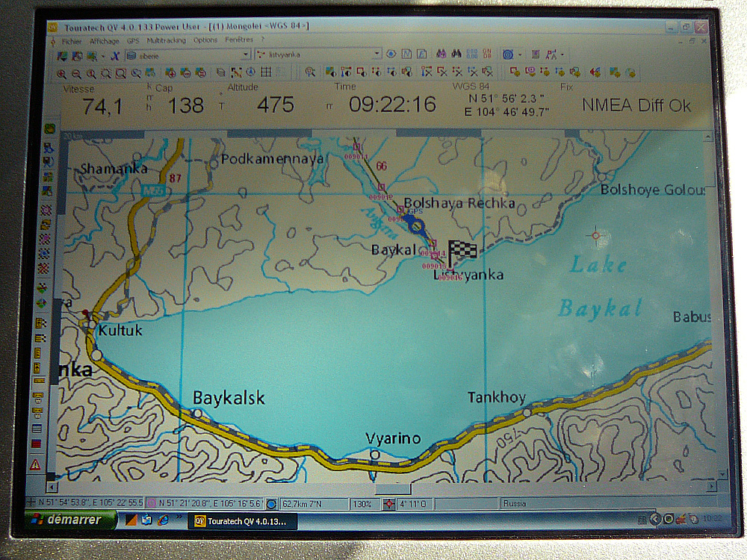The image size is (747, 560).
Task: Open the siberie database dropdown
Action: pos(246,55)
